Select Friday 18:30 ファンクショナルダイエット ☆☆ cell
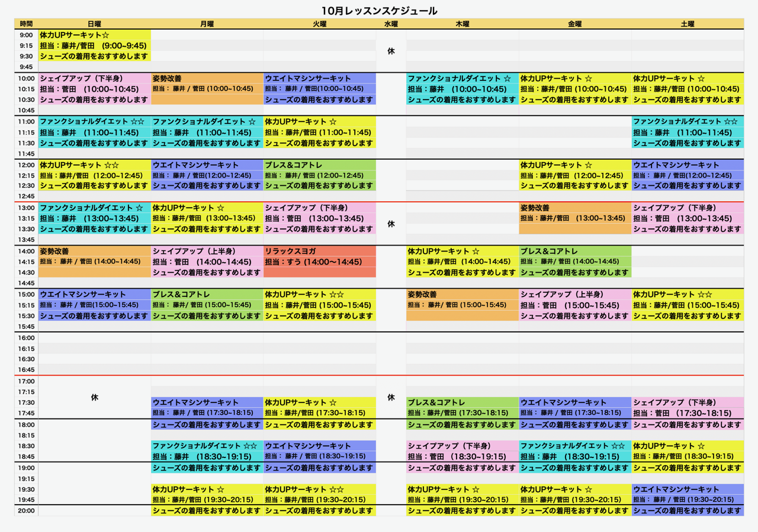The height and width of the screenshot is (532, 758). 575,446
